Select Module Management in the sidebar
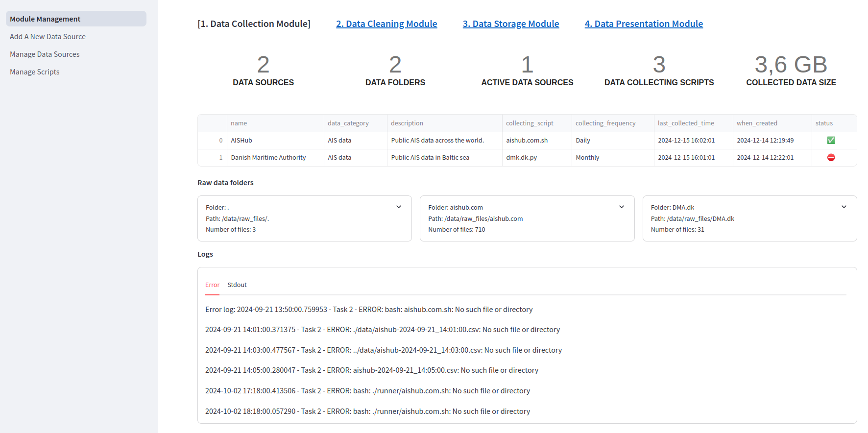 pos(45,19)
